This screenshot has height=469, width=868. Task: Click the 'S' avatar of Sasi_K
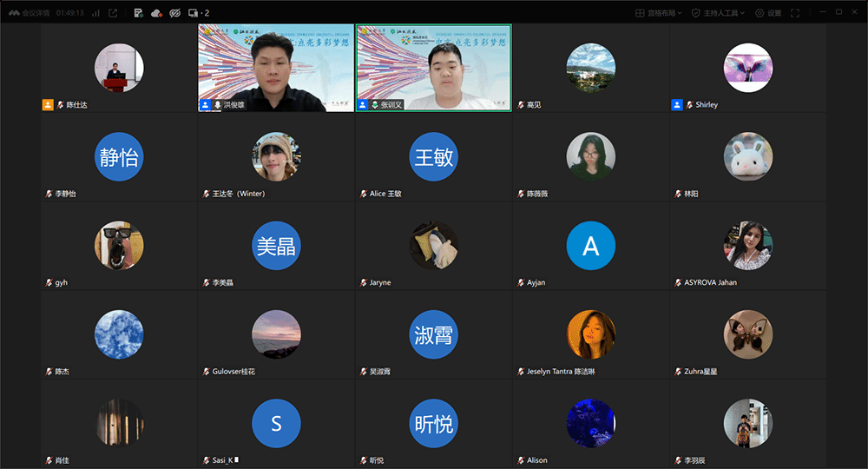[276, 424]
